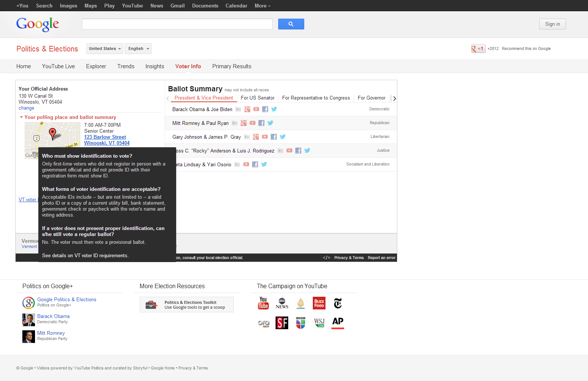Open Mitt Romney & Paul Ryan's Google+ page
This screenshot has height=381, width=588.
pyautogui.click(x=244, y=123)
